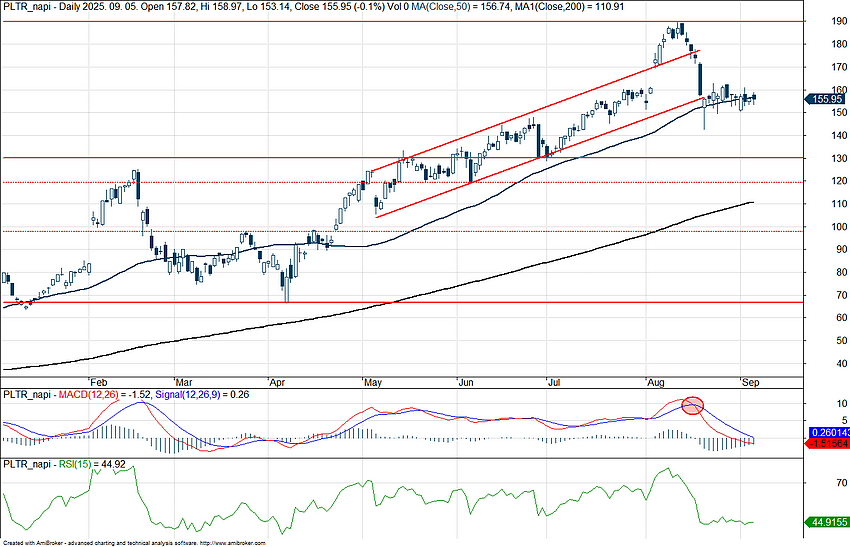The image size is (850, 547).
Task: Click the Aug label on the date axis
Action: pos(656,383)
